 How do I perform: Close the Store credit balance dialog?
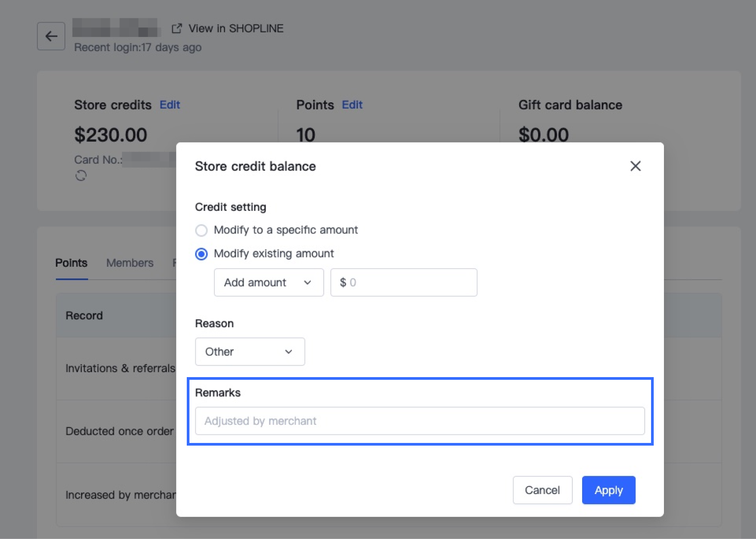tap(635, 166)
